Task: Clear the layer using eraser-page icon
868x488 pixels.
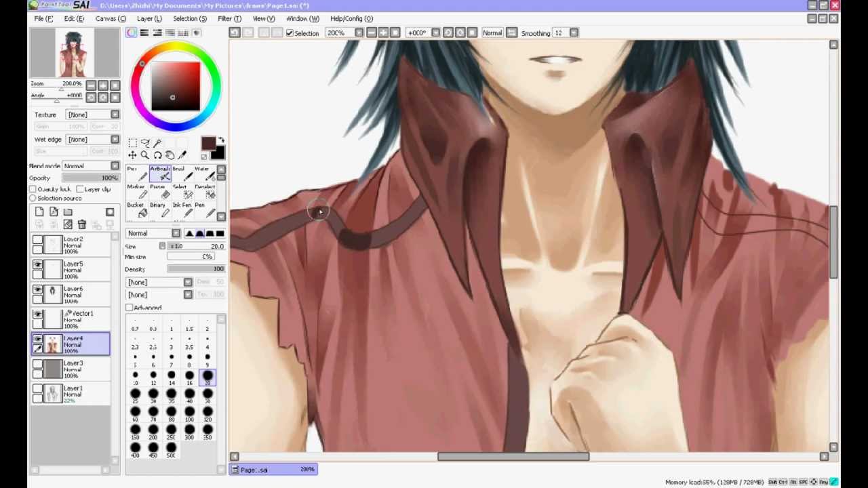Action: pos(68,224)
